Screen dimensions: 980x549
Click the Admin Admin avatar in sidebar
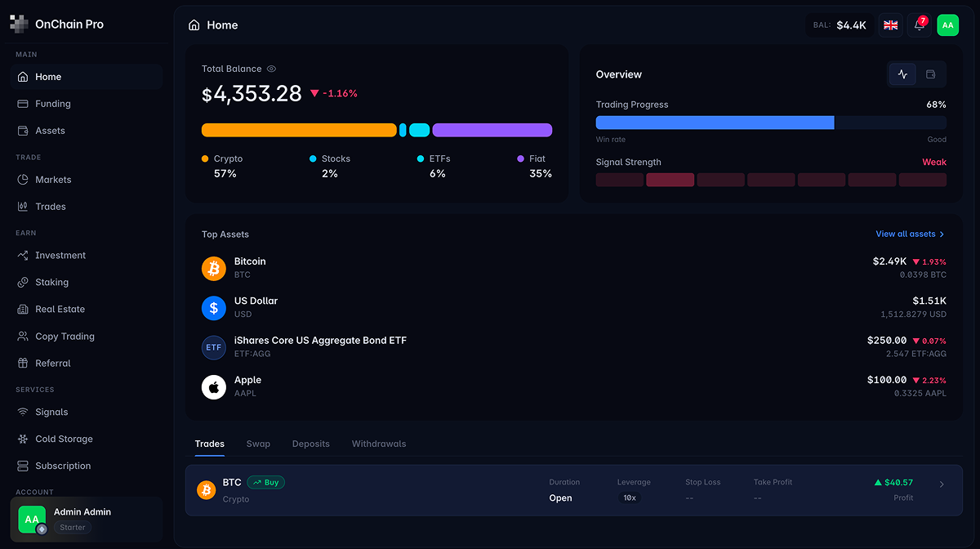tap(32, 520)
